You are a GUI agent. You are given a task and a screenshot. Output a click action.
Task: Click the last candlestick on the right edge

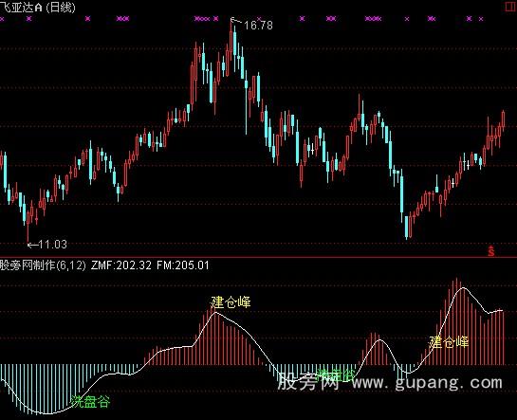[503, 119]
